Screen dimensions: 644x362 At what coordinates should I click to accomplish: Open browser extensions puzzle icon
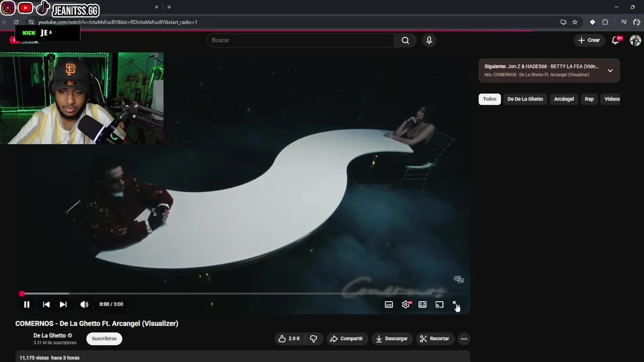[x=605, y=22]
